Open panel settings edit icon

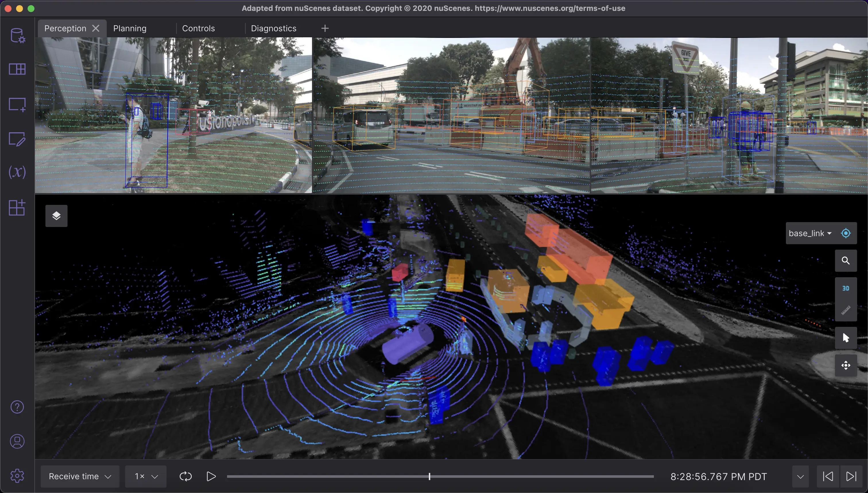coord(17,139)
